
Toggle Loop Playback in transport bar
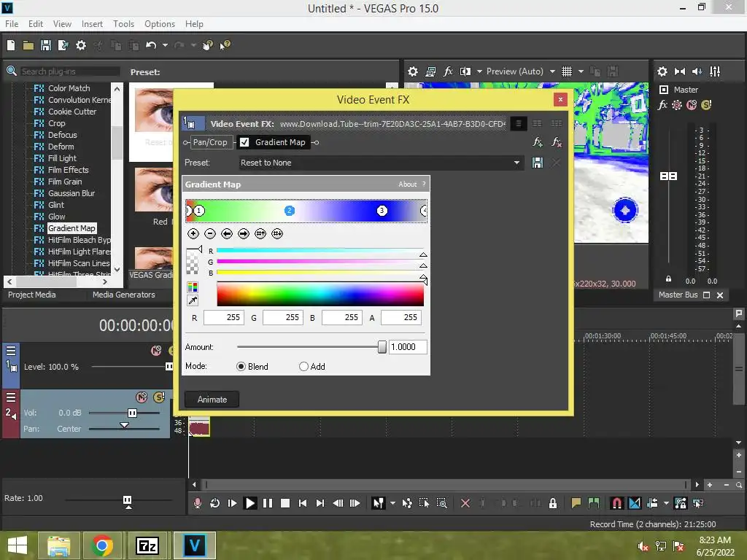214,503
